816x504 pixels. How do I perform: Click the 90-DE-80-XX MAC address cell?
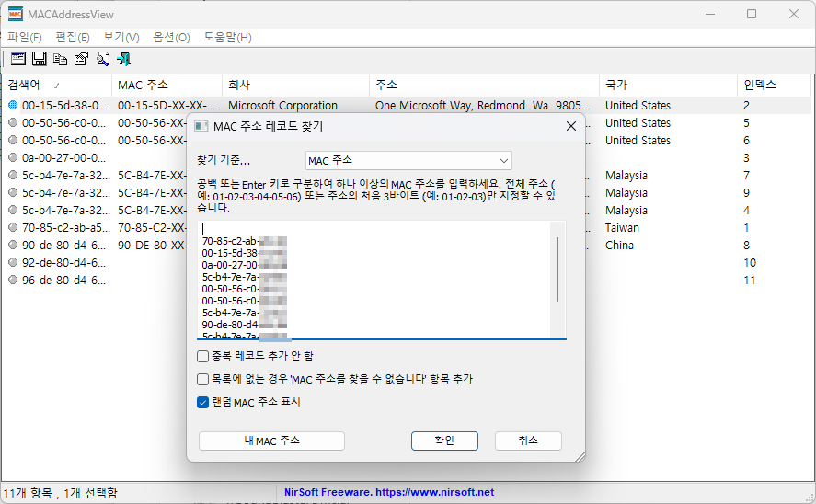coord(152,245)
